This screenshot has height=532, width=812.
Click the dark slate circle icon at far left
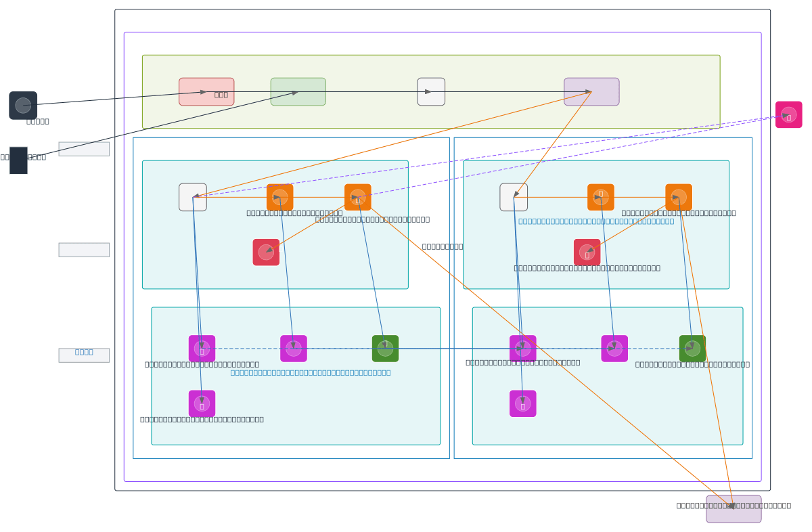click(23, 106)
